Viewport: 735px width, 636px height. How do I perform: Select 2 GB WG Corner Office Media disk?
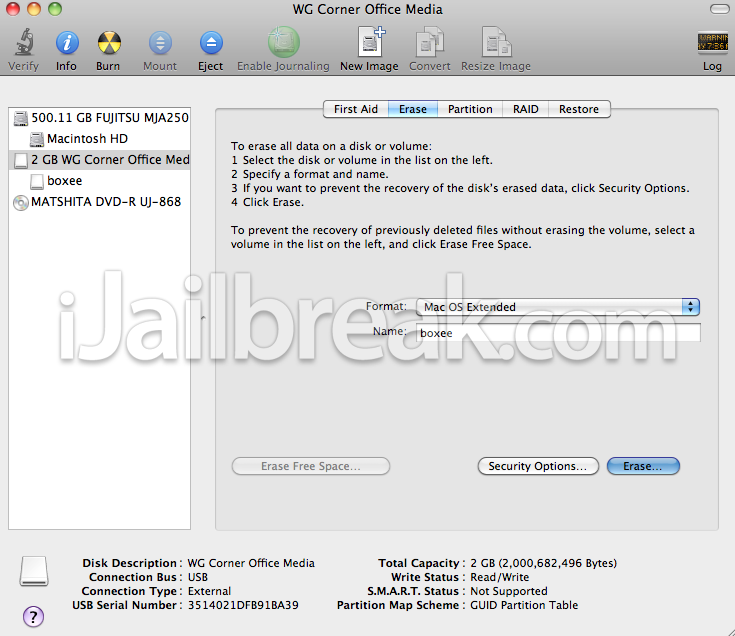99,160
